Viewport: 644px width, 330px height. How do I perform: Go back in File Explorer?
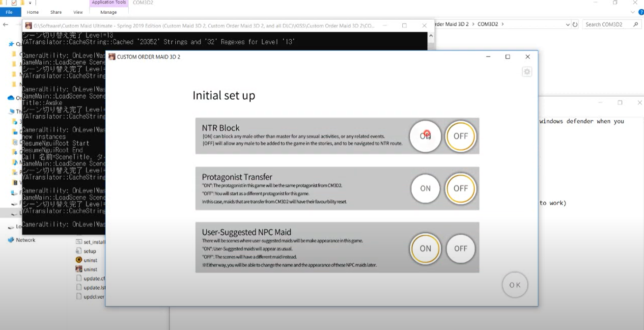point(5,25)
